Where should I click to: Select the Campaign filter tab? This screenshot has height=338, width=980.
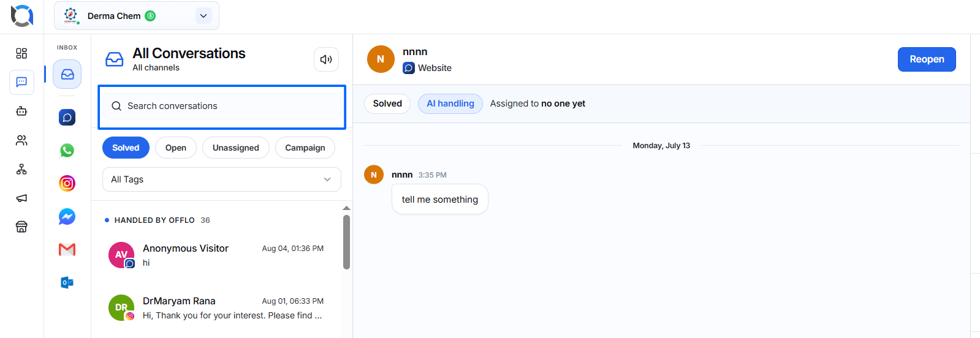[x=305, y=148]
